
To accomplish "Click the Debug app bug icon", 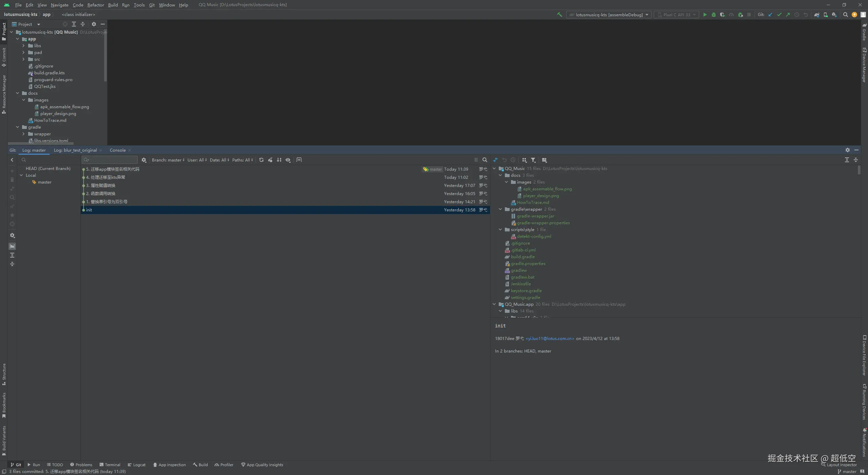I will [713, 15].
